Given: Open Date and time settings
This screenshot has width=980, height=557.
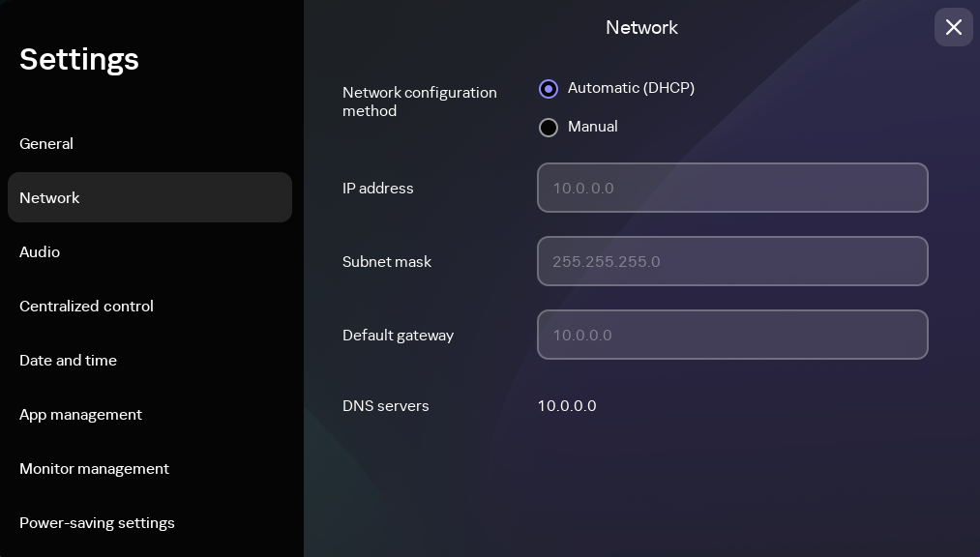Looking at the screenshot, I should (x=68, y=360).
